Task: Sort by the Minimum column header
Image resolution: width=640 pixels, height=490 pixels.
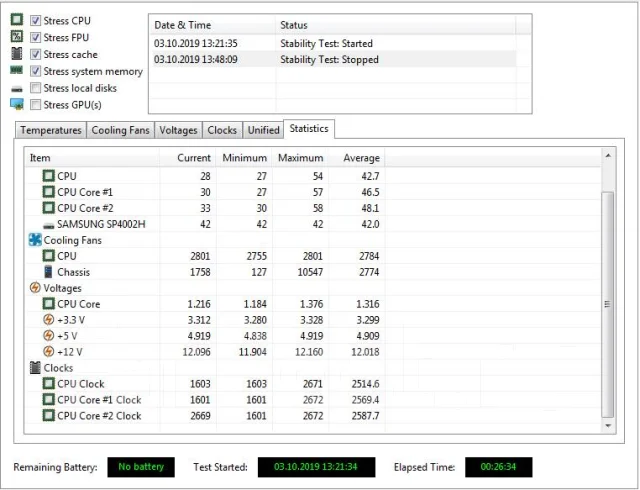Action: (x=244, y=158)
